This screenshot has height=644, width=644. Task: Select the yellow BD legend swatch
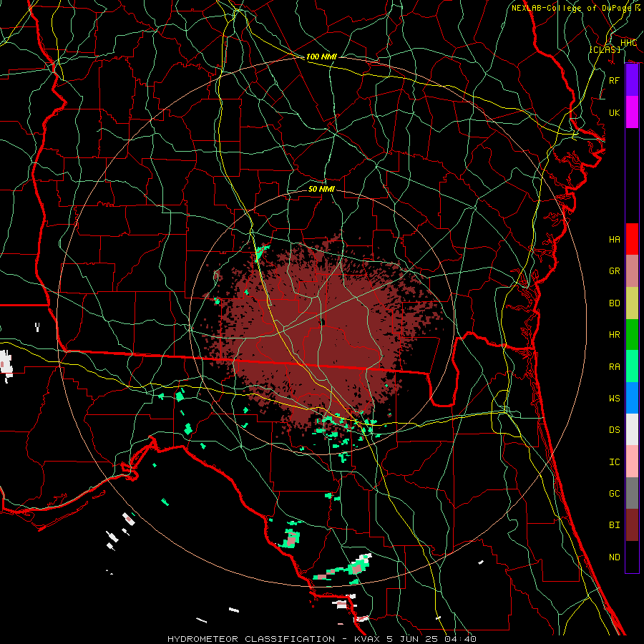coord(632,303)
